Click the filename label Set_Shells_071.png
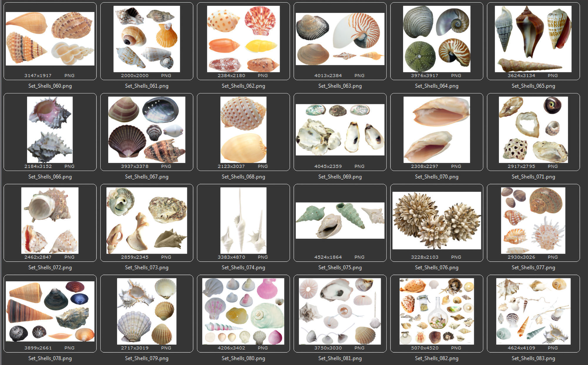 534,177
